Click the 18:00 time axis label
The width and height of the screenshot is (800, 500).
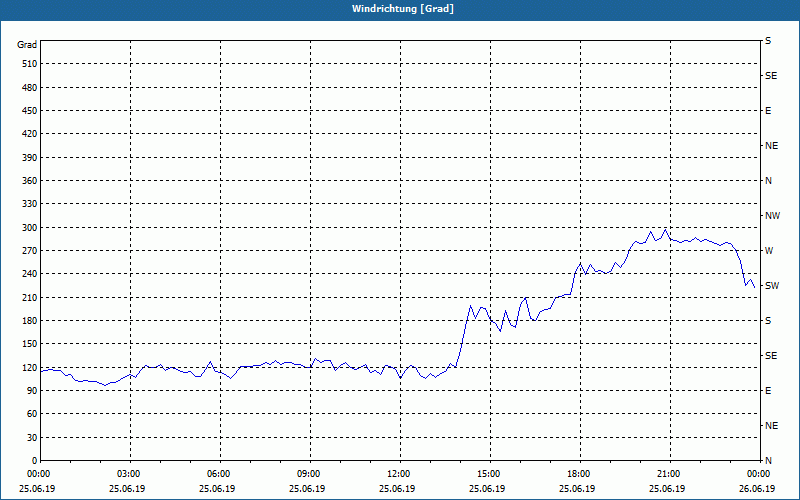(x=578, y=474)
